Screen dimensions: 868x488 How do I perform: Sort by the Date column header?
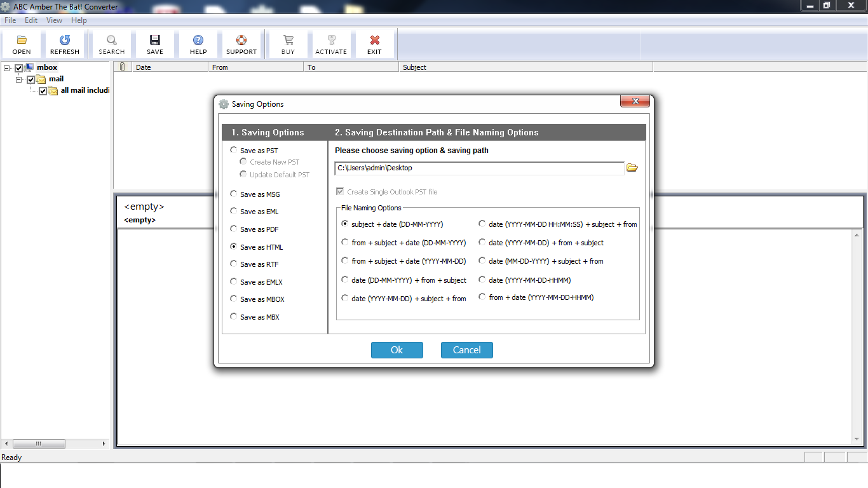(x=170, y=67)
